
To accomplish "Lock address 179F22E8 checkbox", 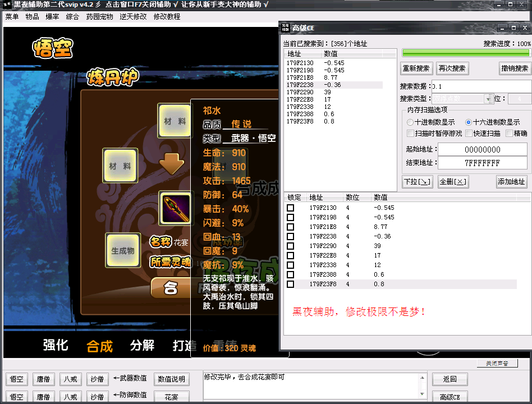I will pyautogui.click(x=291, y=255).
